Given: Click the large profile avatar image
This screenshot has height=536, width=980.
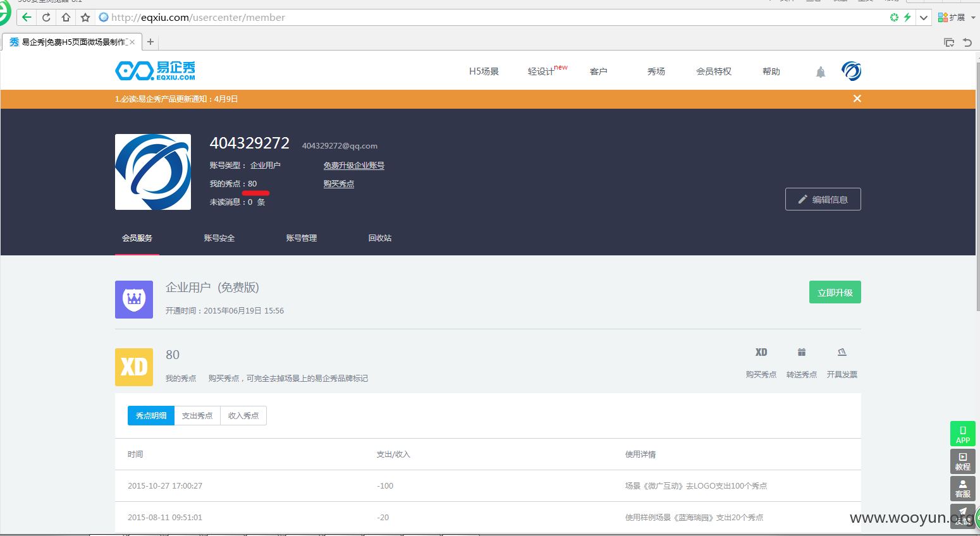Looking at the screenshot, I should 153,172.
